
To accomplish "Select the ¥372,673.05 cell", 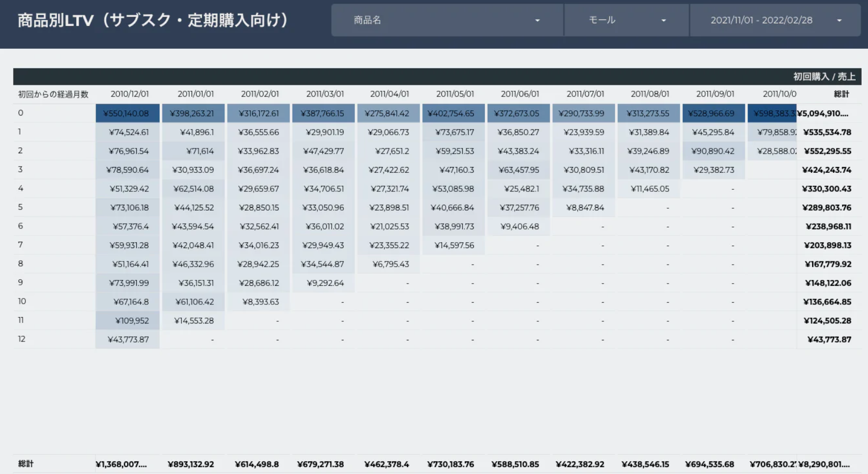I will click(518, 113).
